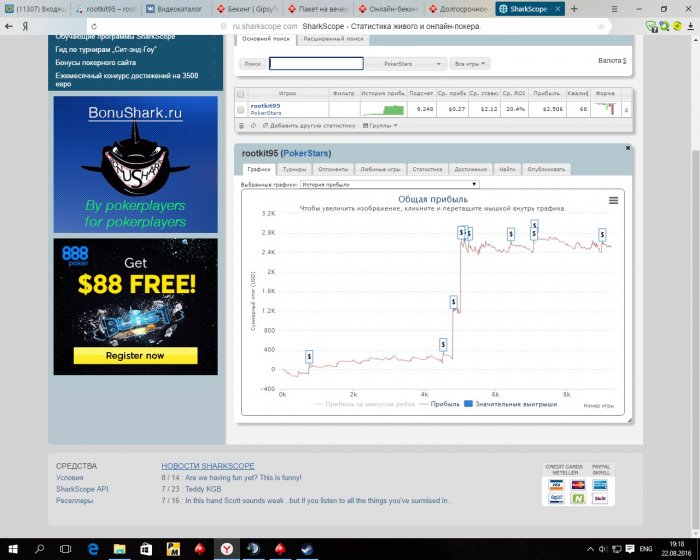
Task: Click Register now on 888 poker ad
Action: tap(135, 356)
